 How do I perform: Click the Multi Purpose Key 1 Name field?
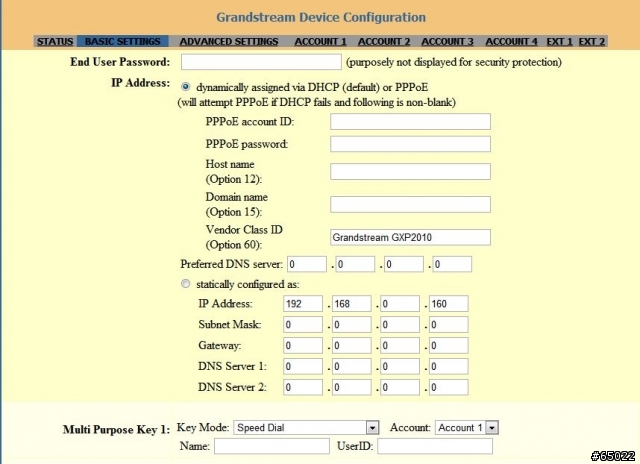coord(272,446)
